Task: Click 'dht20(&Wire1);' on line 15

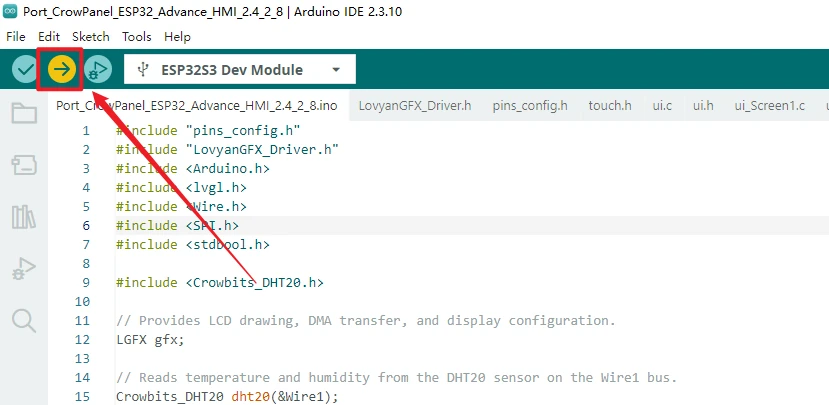Action: coord(284,397)
